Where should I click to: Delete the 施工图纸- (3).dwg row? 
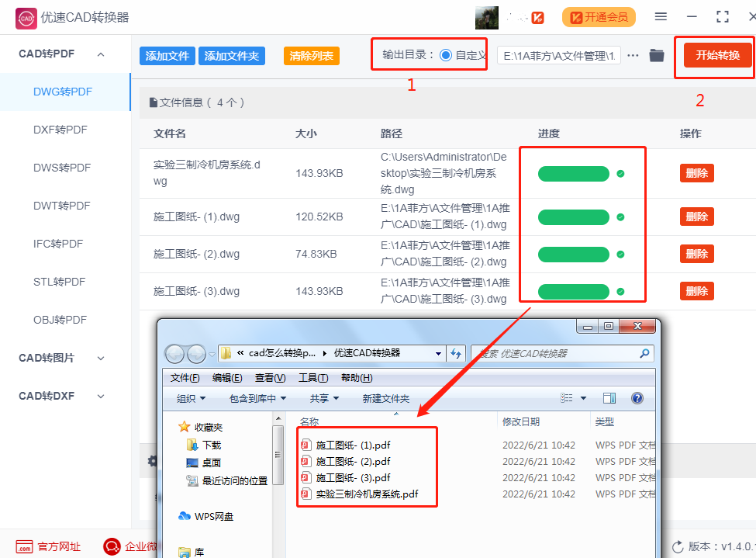(x=697, y=291)
